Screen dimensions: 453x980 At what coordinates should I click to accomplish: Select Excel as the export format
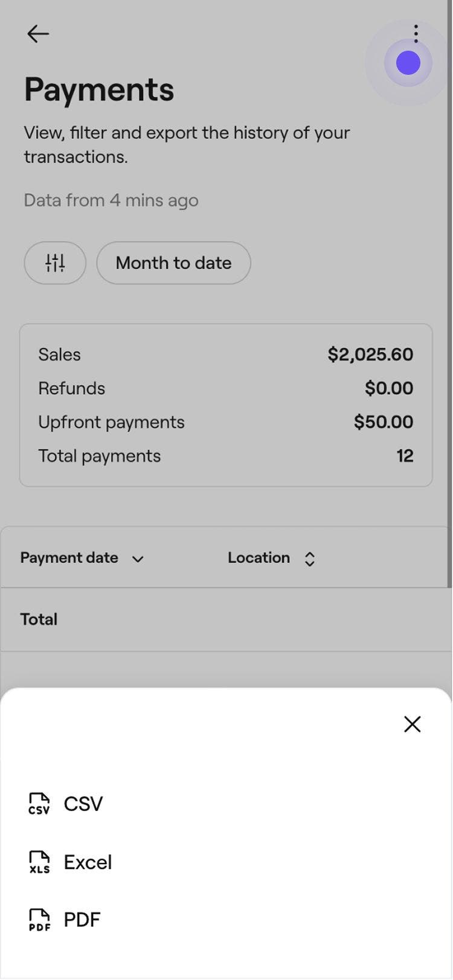tap(88, 862)
